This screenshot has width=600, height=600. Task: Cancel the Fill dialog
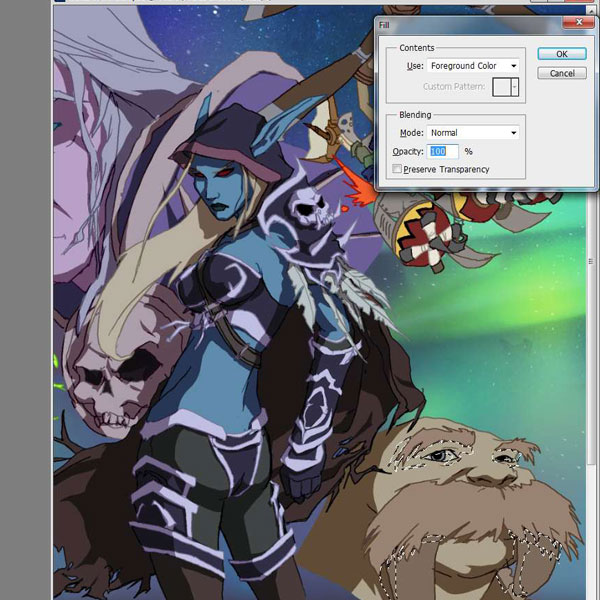tap(561, 73)
